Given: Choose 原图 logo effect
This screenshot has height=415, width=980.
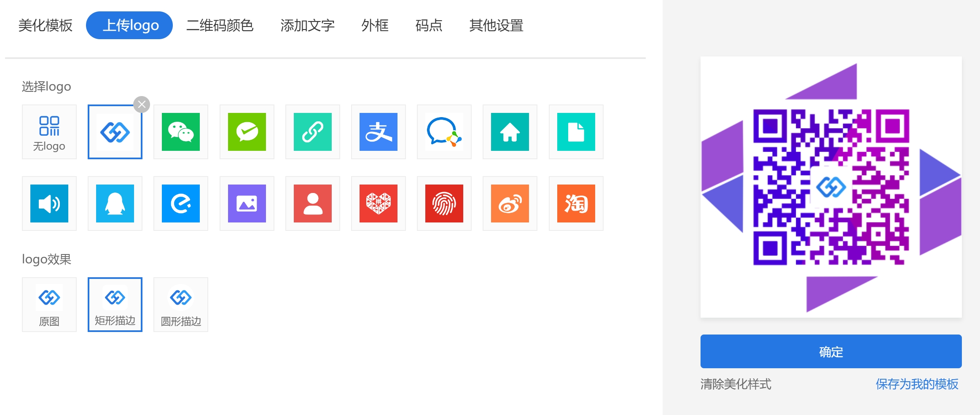Looking at the screenshot, I should click(49, 305).
